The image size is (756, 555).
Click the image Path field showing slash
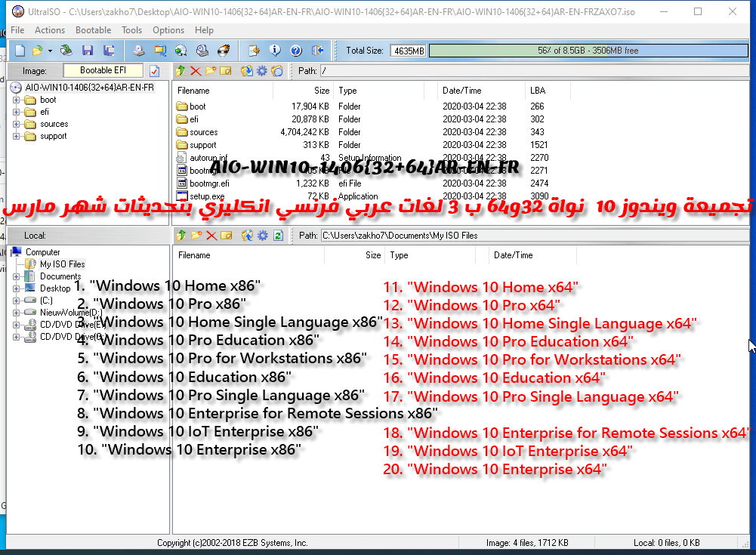tap(535, 71)
